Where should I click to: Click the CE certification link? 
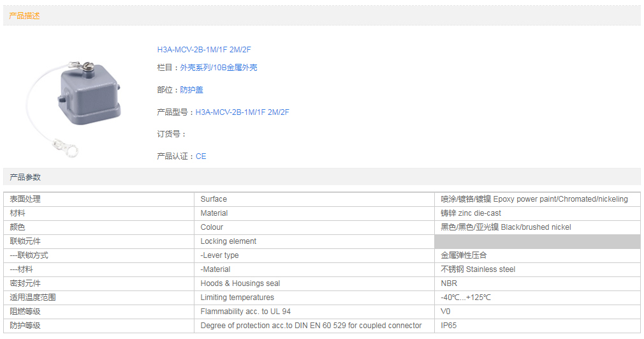coord(201,156)
